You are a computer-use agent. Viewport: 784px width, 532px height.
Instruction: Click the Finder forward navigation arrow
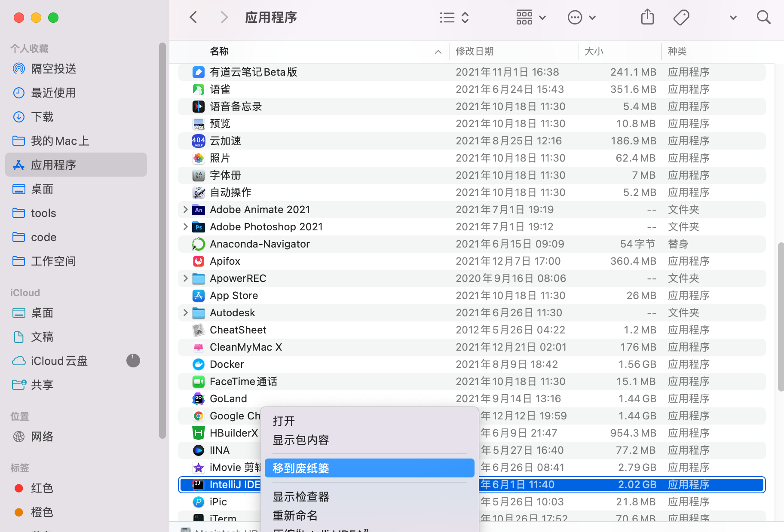[x=224, y=18]
